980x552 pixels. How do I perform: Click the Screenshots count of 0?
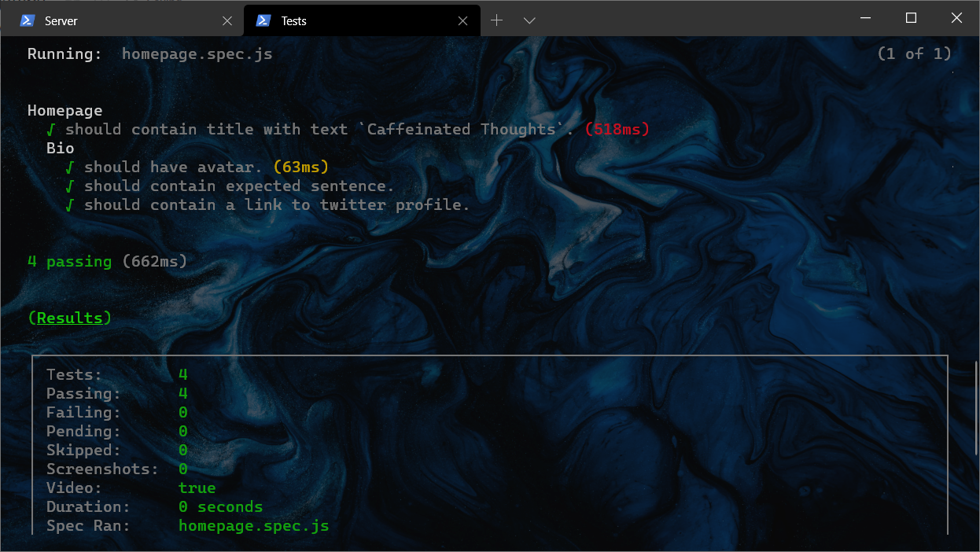point(182,469)
